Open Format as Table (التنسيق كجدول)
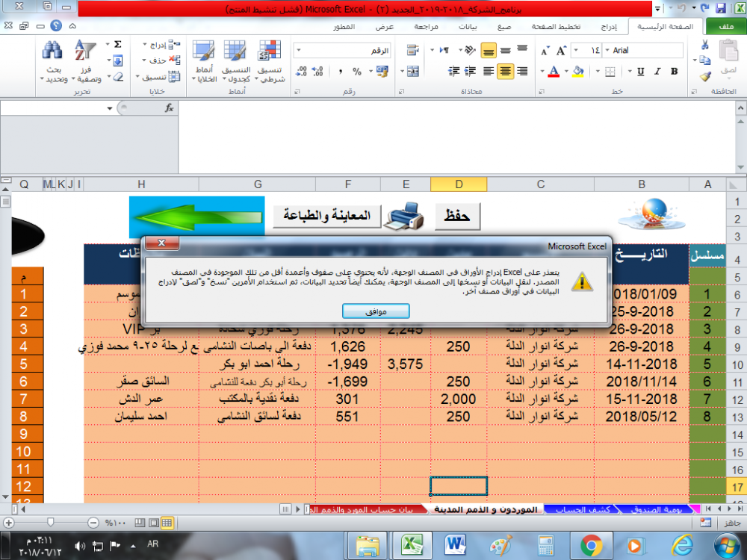 pos(236,61)
